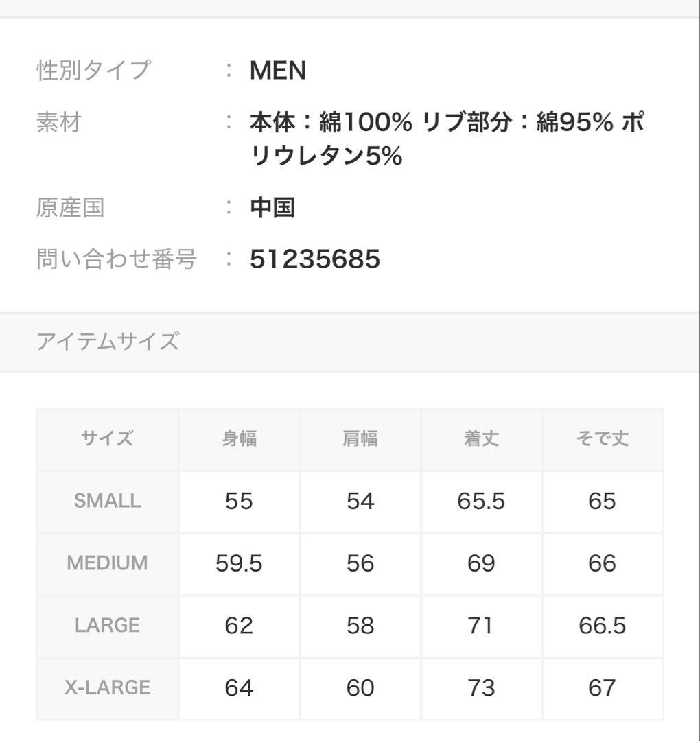Screen dimensions: 700x741
Task: Click the アイテムサイズ section header
Action: click(x=108, y=341)
